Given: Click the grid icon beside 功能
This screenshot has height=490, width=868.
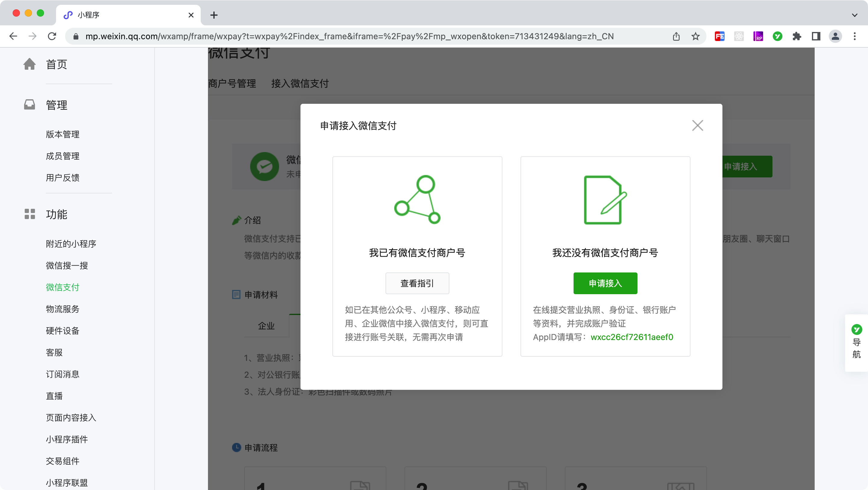Looking at the screenshot, I should pos(29,214).
